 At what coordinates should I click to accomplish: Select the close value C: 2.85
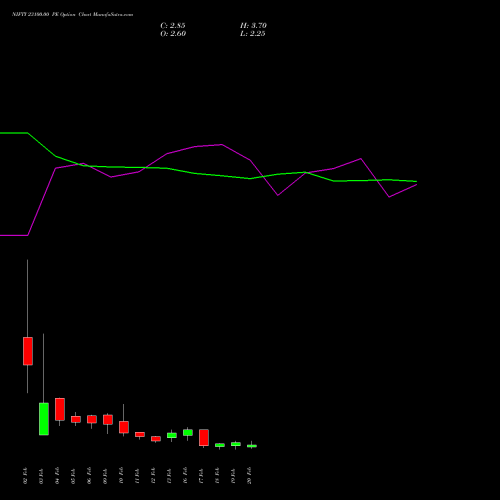click(173, 26)
